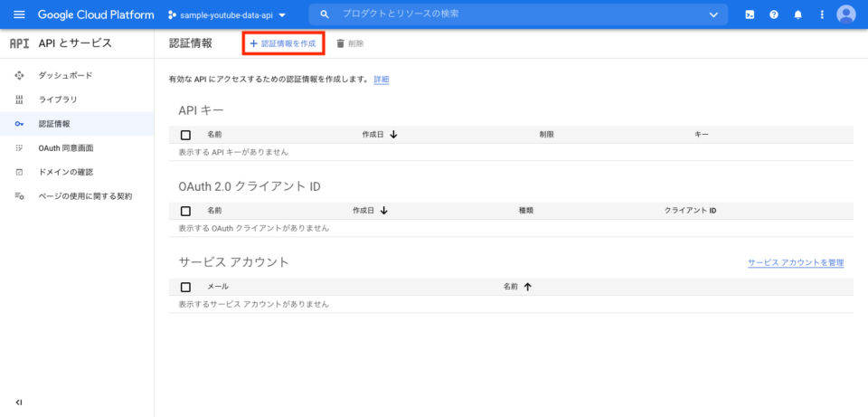Click the 種類 column header
868x417 pixels.
tap(526, 211)
